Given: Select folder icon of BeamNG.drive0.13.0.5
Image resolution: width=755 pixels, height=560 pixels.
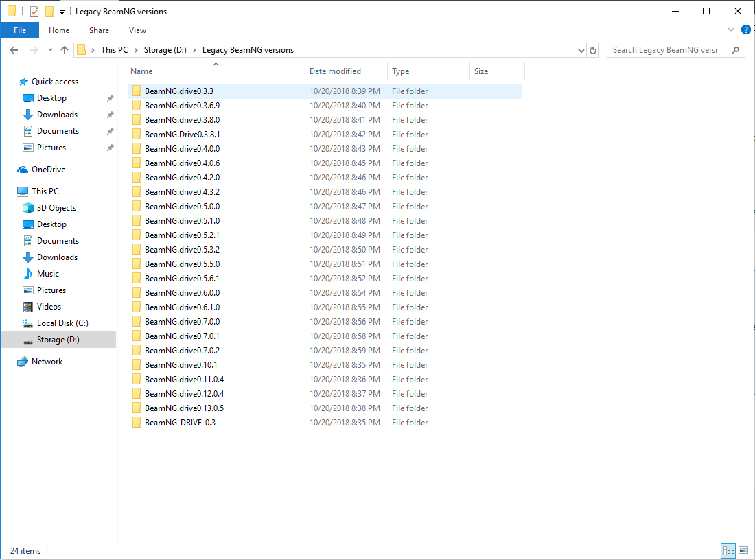Looking at the screenshot, I should click(x=137, y=408).
